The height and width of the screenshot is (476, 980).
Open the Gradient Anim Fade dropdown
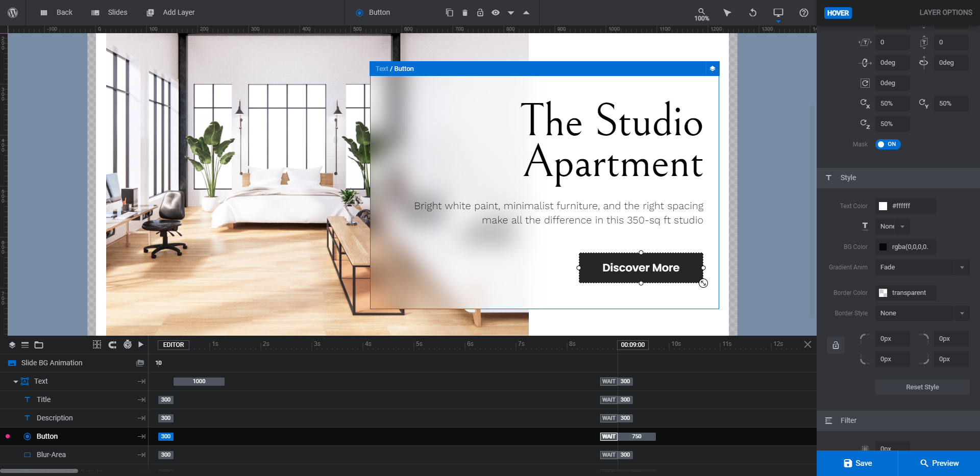coord(922,267)
